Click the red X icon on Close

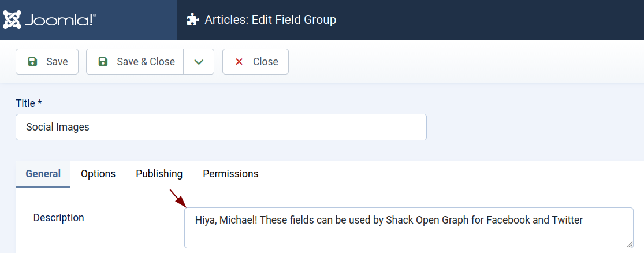click(x=239, y=62)
